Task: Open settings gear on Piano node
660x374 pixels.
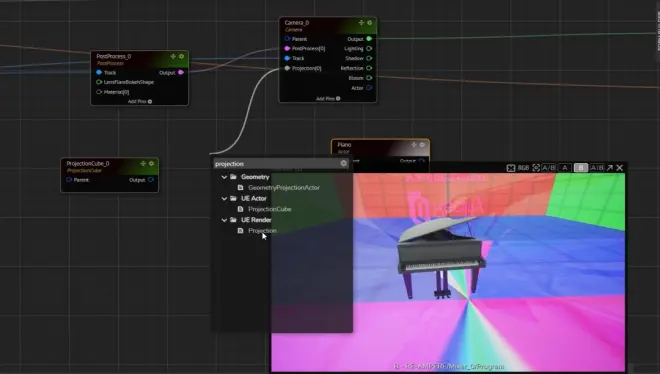Action: click(x=422, y=145)
